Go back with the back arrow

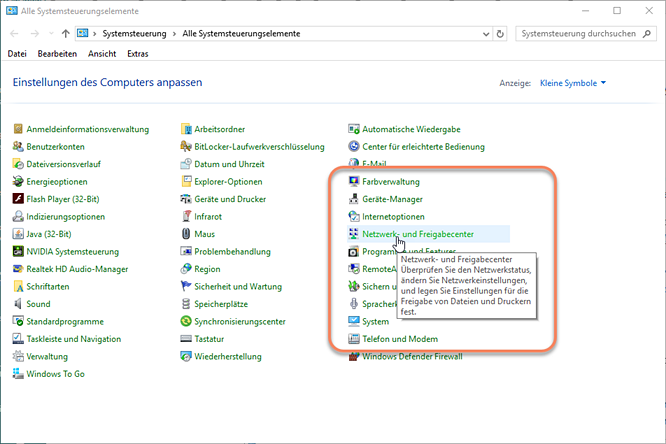[x=14, y=34]
